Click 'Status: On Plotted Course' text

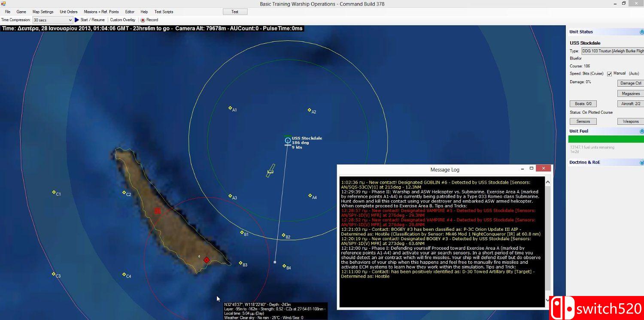pos(591,112)
